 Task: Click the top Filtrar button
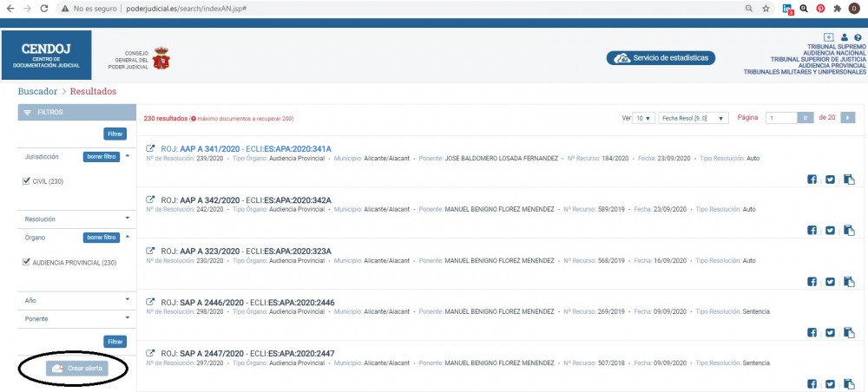[x=115, y=134]
